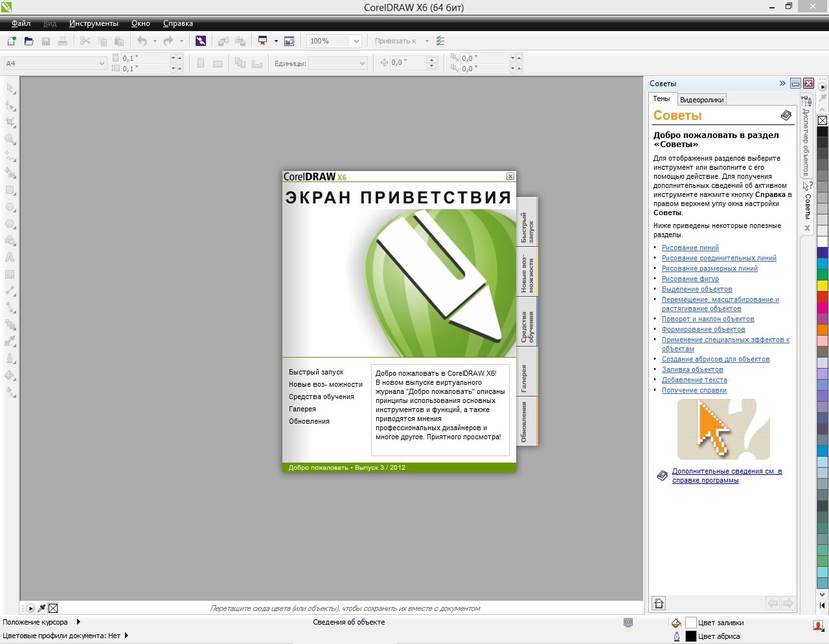Screen dimensions: 829x644
Task: Open the Рисование линий help link
Action: point(690,247)
